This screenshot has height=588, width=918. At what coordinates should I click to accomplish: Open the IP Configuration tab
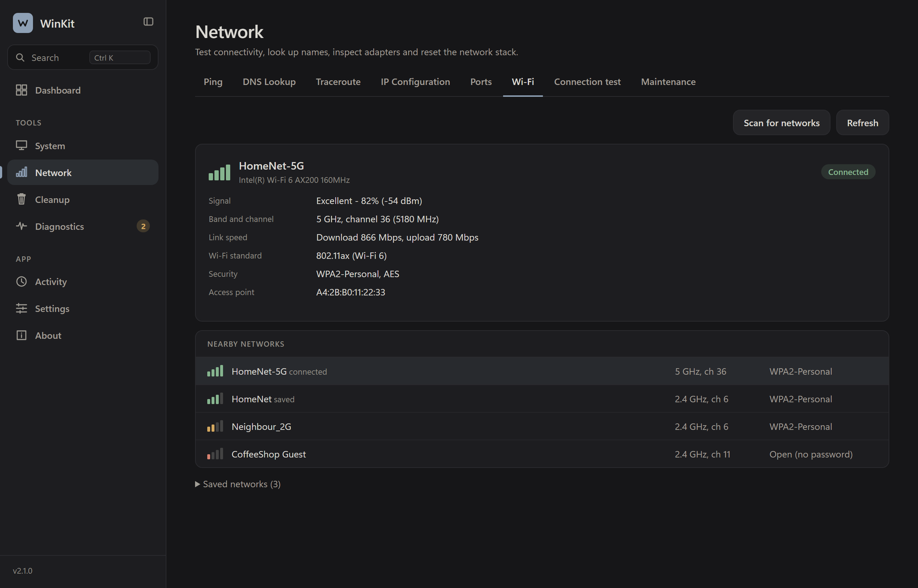[x=416, y=82]
